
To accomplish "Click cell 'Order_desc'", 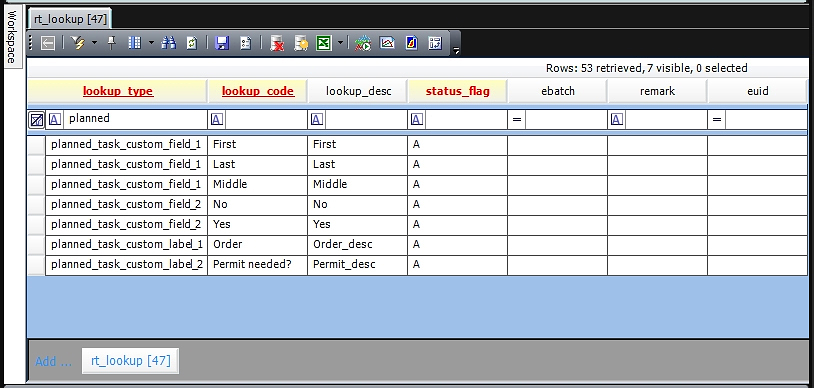I will pos(358,245).
